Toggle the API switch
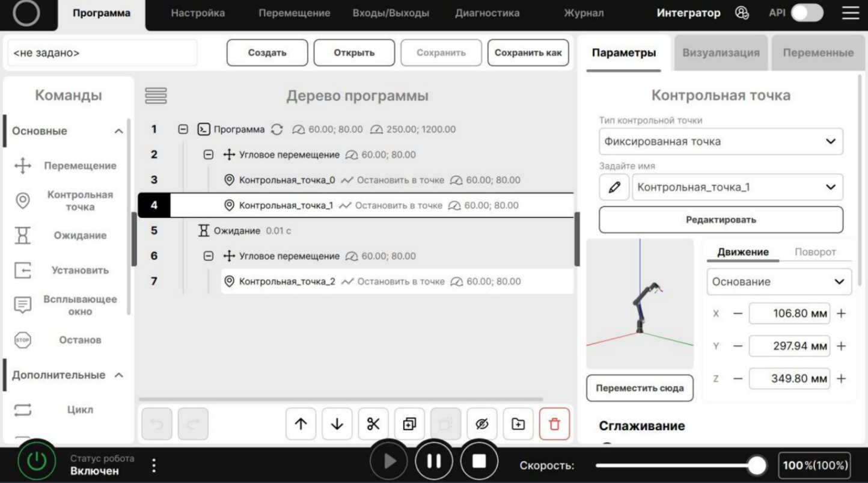868x483 pixels. pos(807,13)
